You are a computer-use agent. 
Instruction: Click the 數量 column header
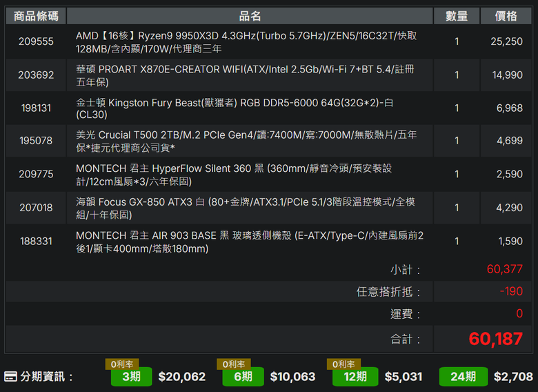[457, 16]
